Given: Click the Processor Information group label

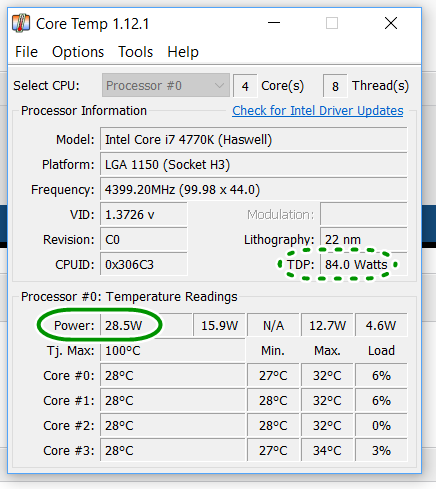Looking at the screenshot, I should [x=84, y=111].
